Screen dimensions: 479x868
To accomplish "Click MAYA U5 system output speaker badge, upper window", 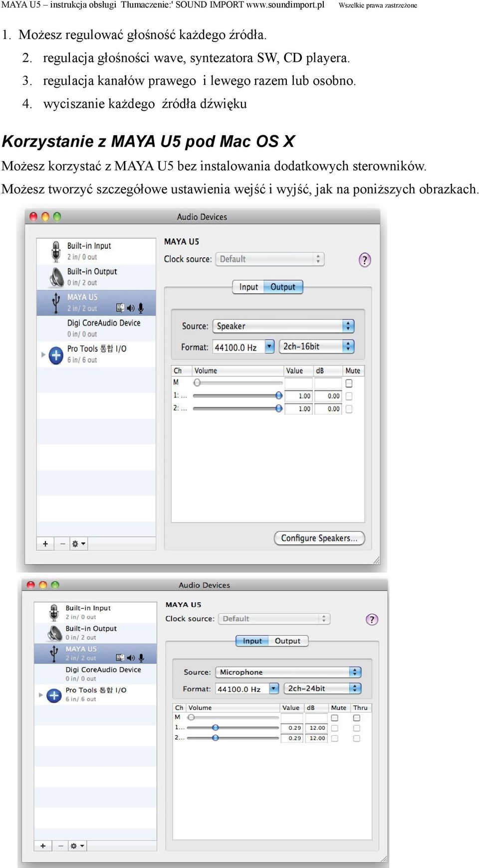I will coord(131,309).
